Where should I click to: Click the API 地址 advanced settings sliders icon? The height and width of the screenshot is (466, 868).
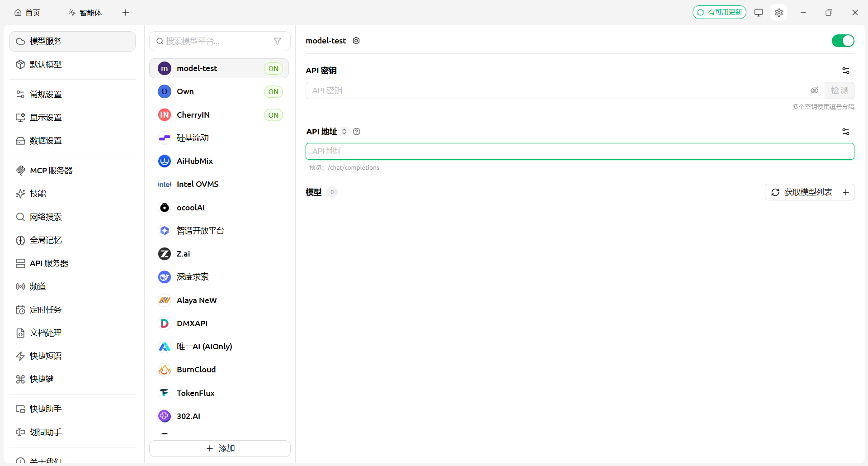click(846, 132)
